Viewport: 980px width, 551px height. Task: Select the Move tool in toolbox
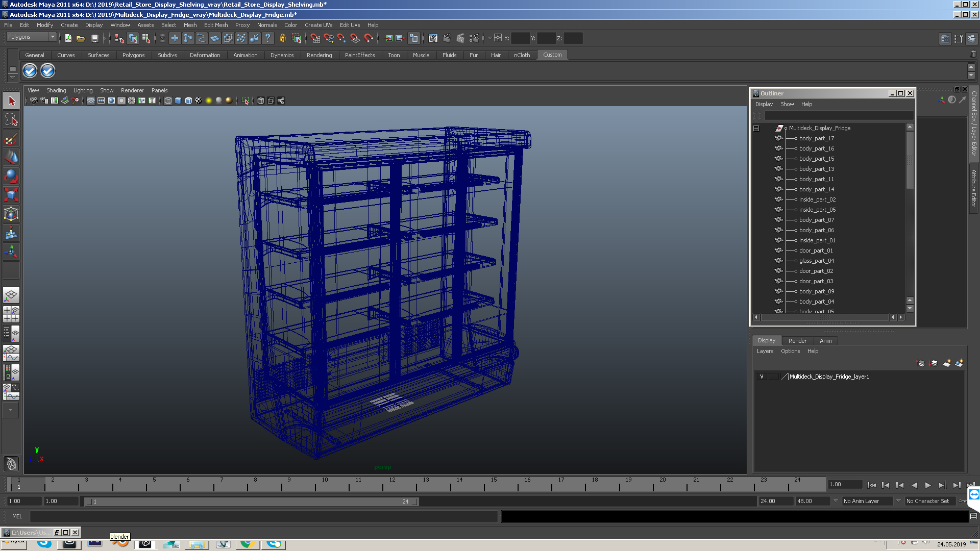click(x=11, y=158)
